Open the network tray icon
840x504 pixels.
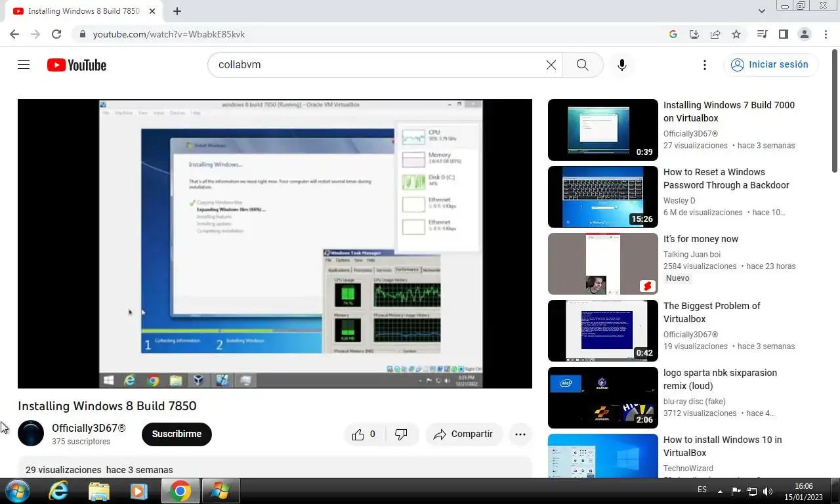coord(752,491)
